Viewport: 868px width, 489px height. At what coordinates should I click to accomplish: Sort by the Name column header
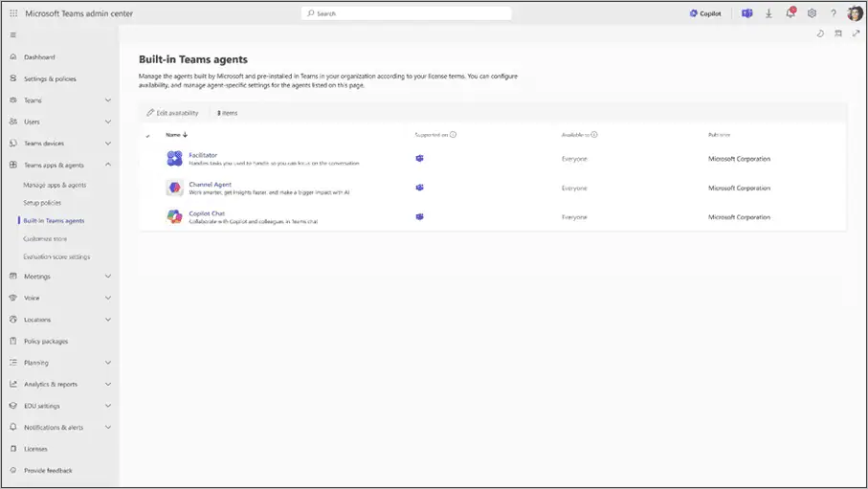pos(177,135)
